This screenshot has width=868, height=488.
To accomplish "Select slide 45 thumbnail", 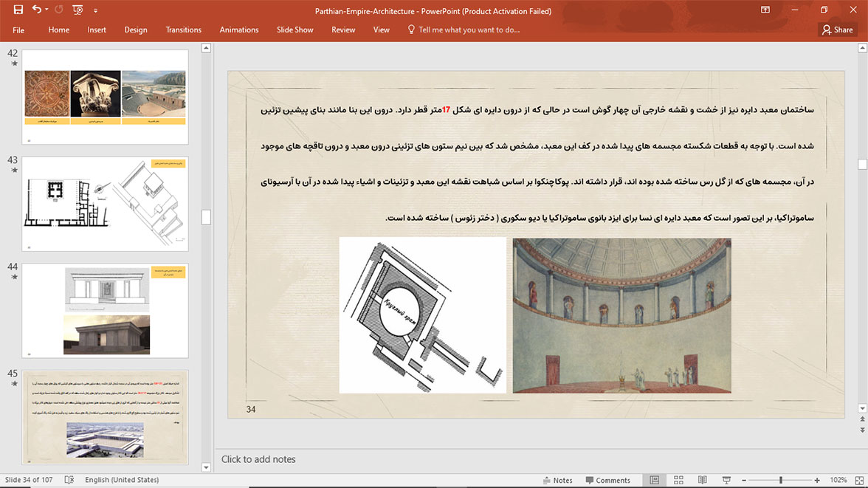I will pyautogui.click(x=105, y=417).
